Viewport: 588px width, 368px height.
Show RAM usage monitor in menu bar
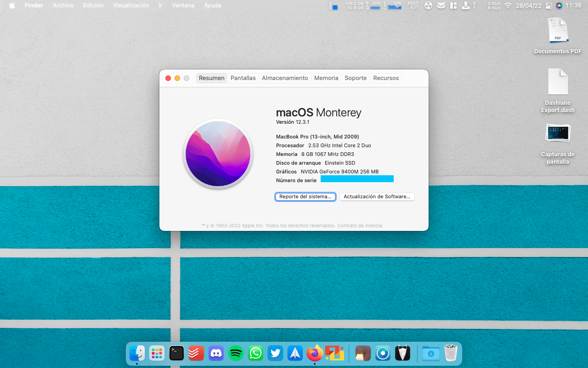(x=373, y=6)
